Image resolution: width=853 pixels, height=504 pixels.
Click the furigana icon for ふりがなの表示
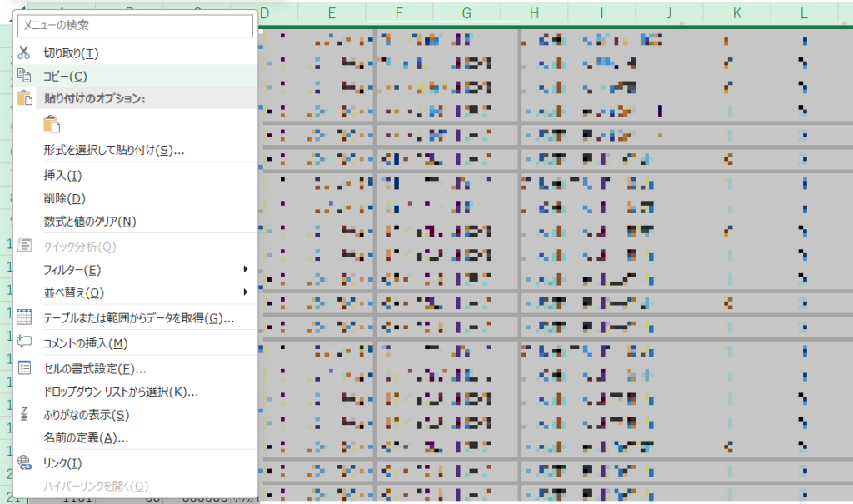pyautogui.click(x=25, y=414)
